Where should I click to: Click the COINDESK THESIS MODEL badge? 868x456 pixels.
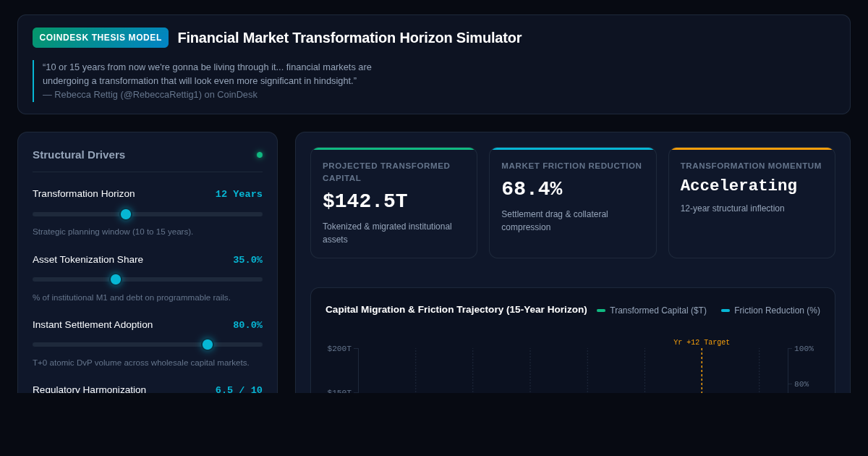pos(101,38)
